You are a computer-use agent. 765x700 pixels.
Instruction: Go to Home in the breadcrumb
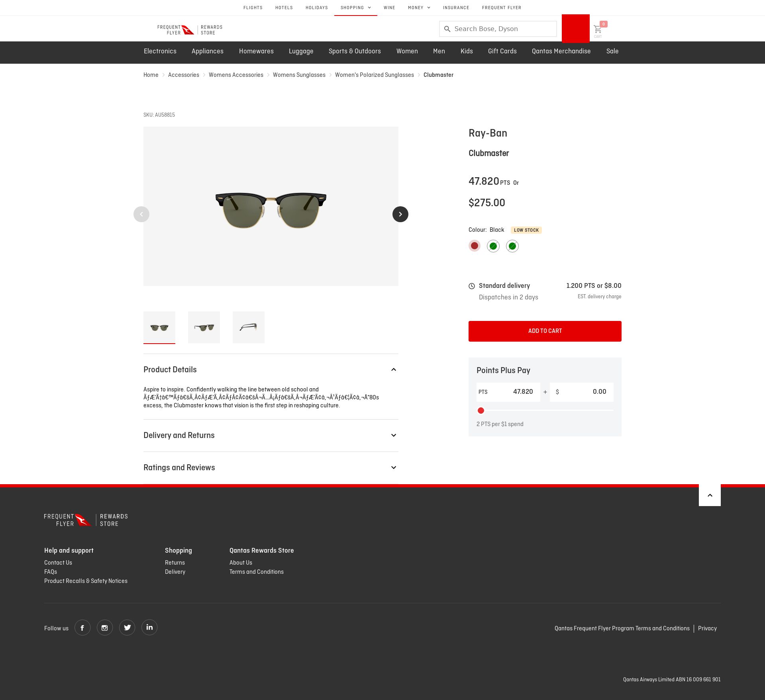(151, 75)
